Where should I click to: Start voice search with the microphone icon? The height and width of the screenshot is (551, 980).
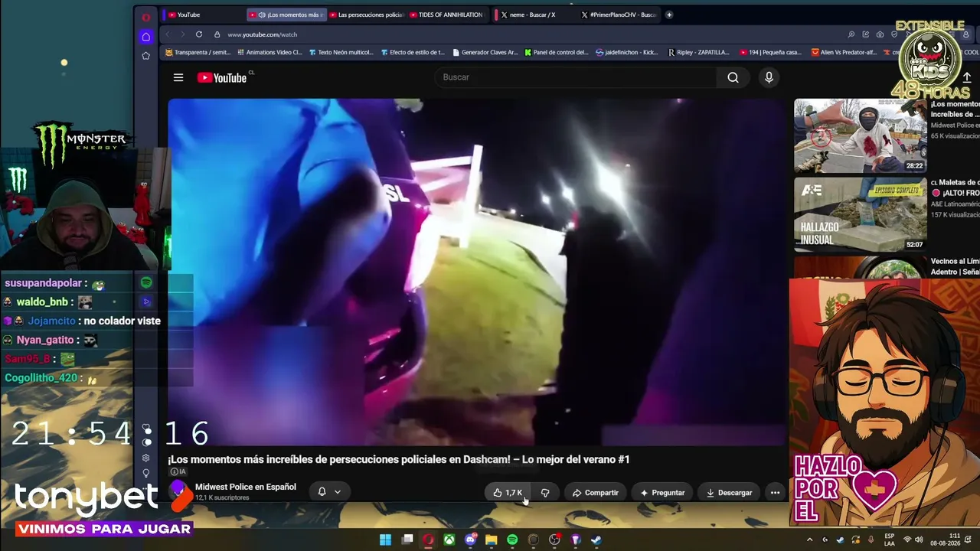[769, 77]
